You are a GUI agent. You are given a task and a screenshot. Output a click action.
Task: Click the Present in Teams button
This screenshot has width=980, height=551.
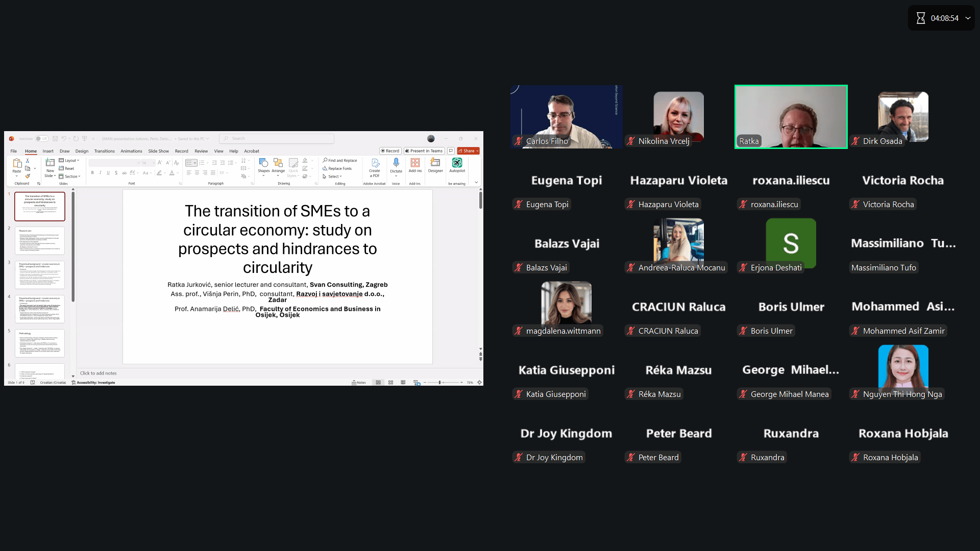tap(424, 151)
